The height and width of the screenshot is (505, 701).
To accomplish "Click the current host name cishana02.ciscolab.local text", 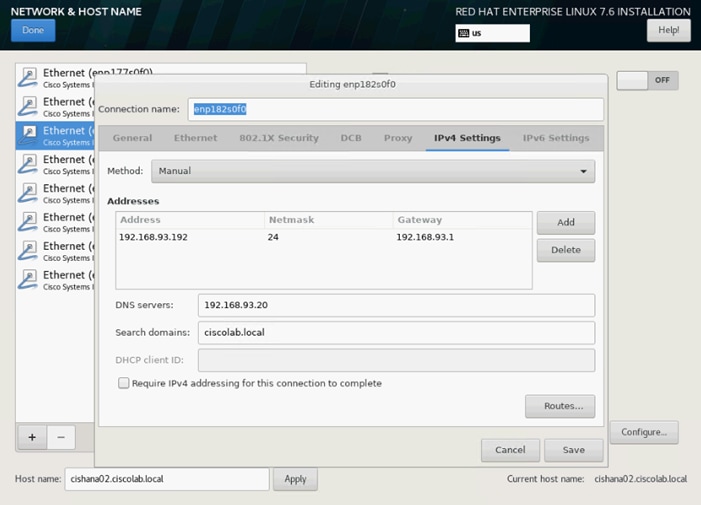I will tap(640, 479).
